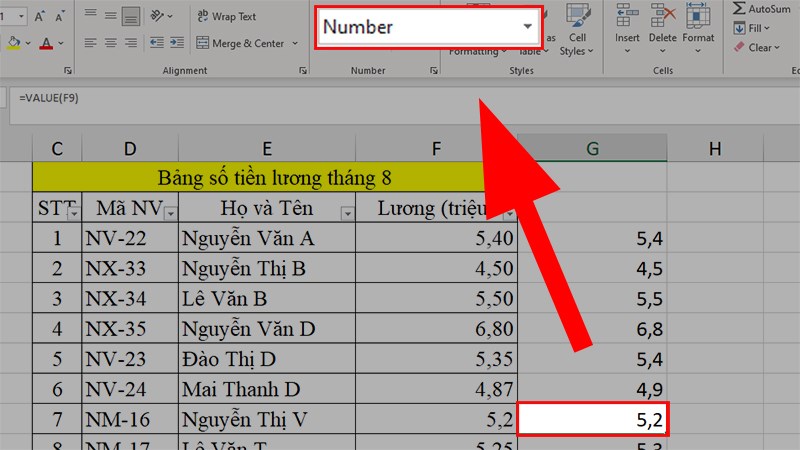Align text to the right
Viewport: 800px width, 450px height.
tap(131, 43)
